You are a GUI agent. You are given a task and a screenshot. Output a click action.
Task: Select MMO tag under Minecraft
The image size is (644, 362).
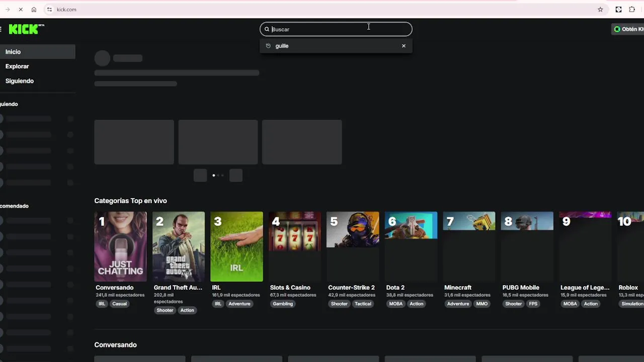(482, 304)
